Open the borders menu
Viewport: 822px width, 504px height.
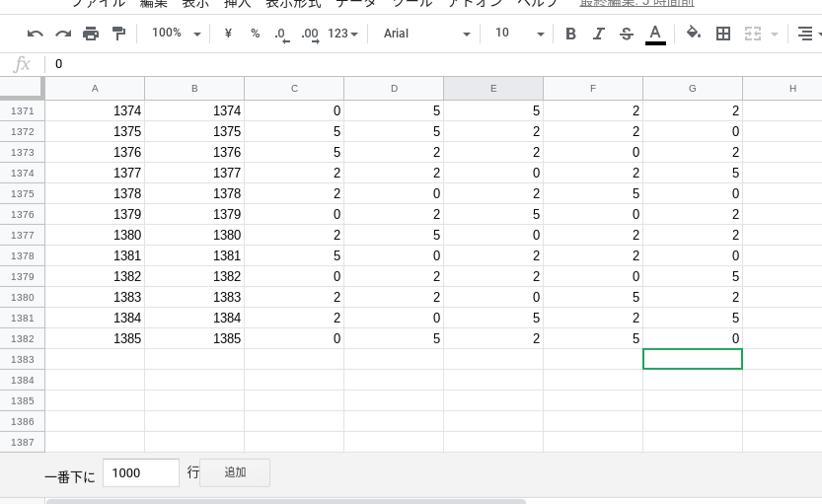coord(723,35)
